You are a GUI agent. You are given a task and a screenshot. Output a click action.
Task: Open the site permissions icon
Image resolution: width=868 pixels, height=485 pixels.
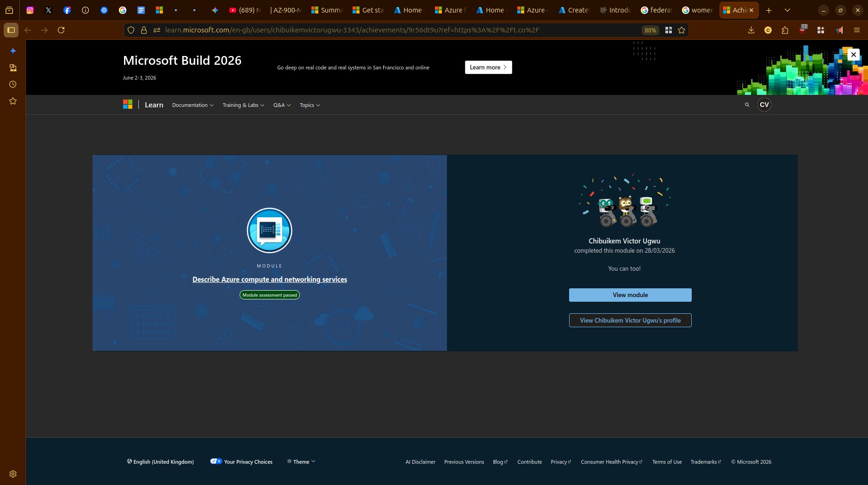tap(157, 30)
